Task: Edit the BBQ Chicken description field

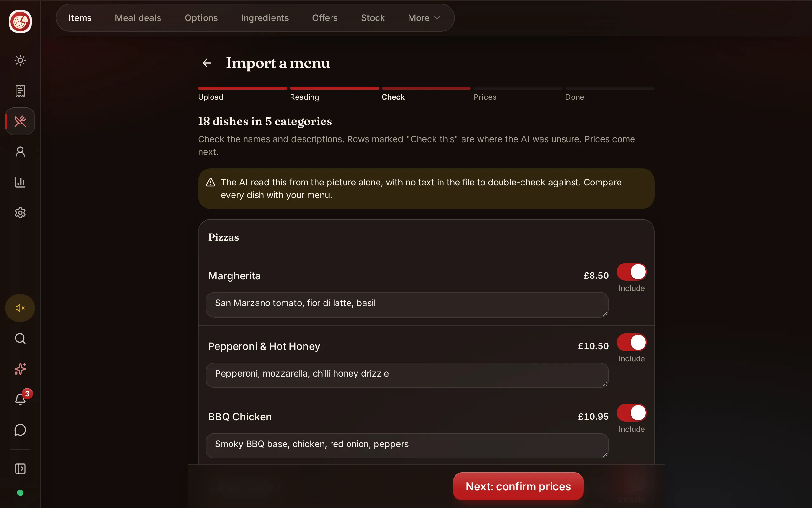Action: tap(407, 446)
